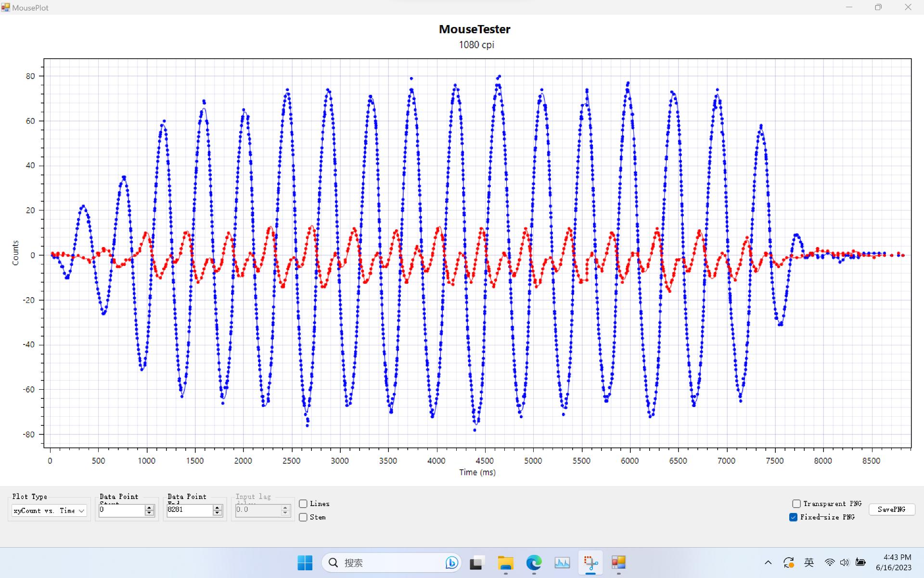The image size is (924, 578).
Task: Enable the Stem checkbox
Action: (x=303, y=517)
